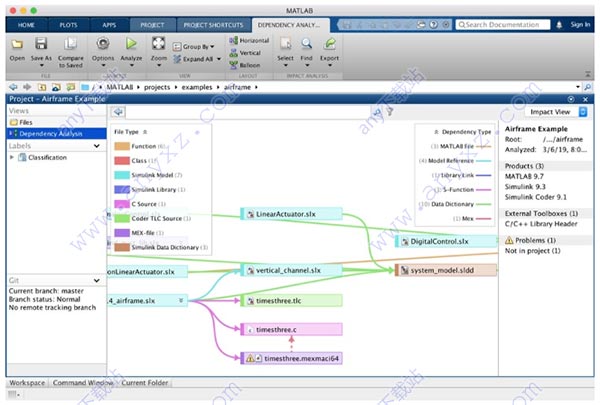Go up one folder level icon
This screenshot has width=600, height=405.
[x=42, y=87]
